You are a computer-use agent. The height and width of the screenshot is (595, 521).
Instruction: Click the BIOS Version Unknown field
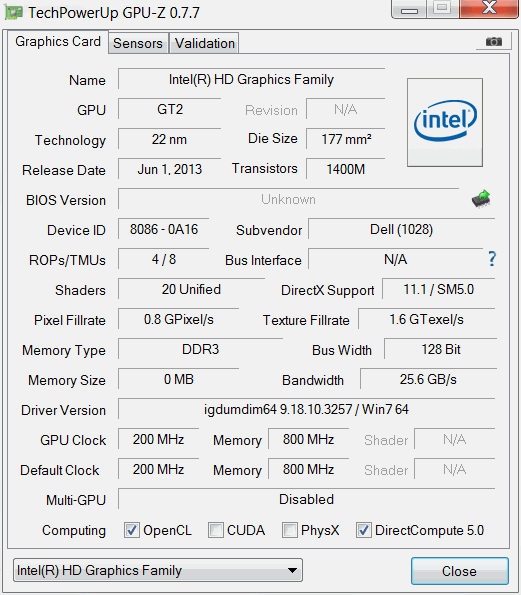288,199
